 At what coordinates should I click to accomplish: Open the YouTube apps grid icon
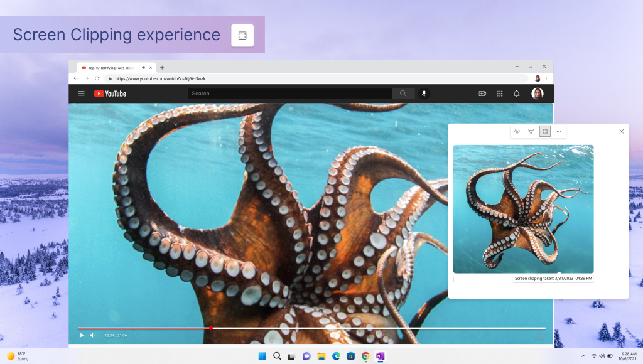tap(499, 94)
